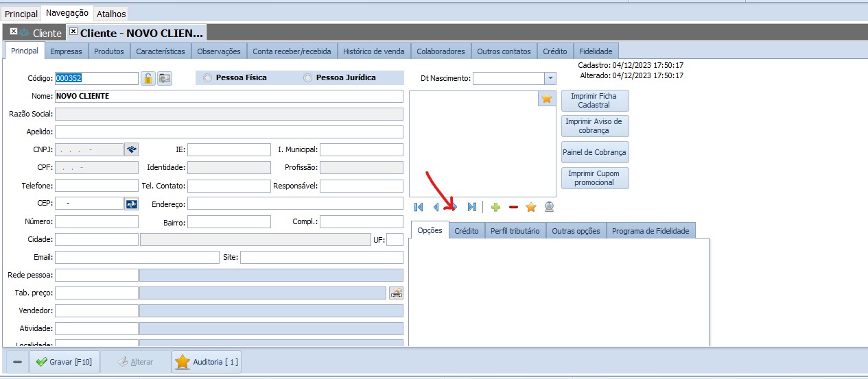Open the Painel de Cobrança
Screen dimensions: 868x379
(x=594, y=152)
